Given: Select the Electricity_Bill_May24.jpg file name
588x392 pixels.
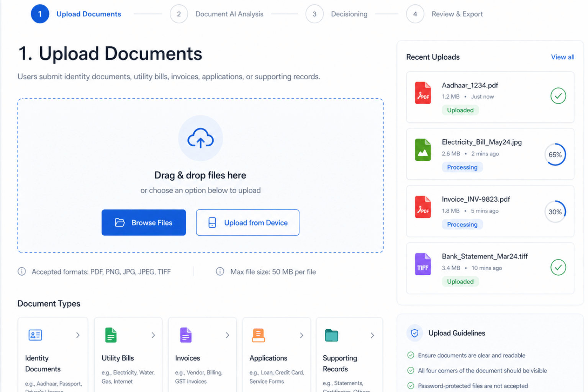Looking at the screenshot, I should tap(482, 142).
